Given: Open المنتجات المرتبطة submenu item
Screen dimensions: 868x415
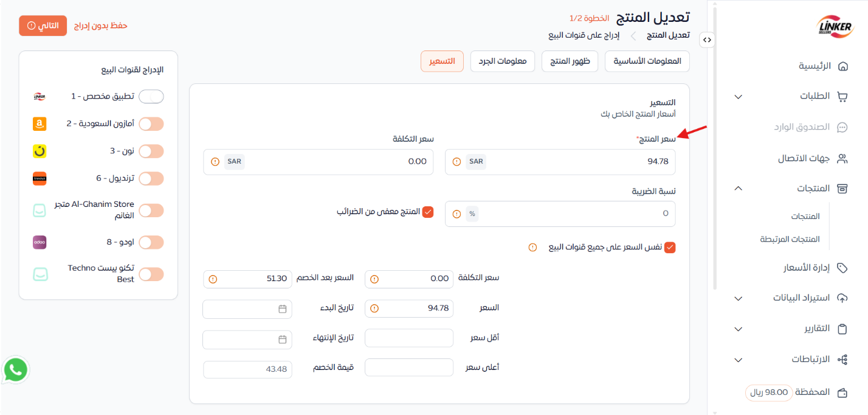Looking at the screenshot, I should coord(790,239).
